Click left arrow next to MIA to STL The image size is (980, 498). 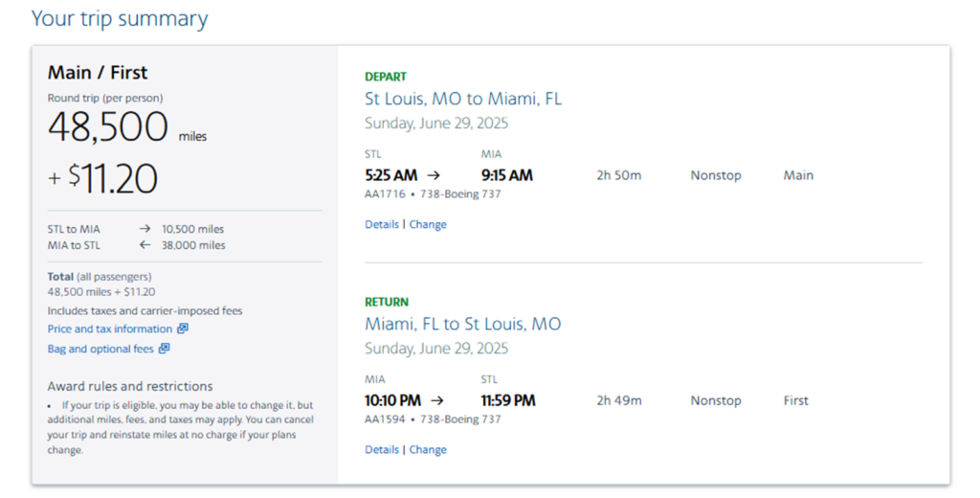point(145,245)
